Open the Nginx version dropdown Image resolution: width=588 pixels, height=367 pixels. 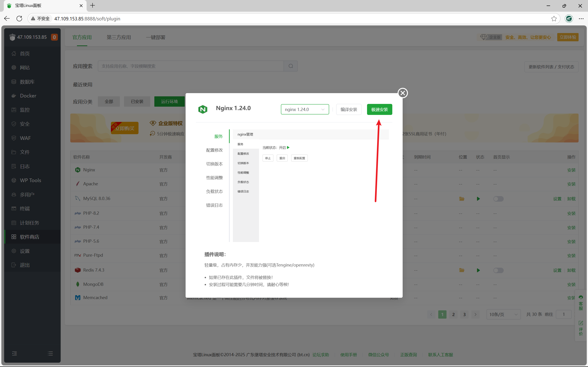305,109
